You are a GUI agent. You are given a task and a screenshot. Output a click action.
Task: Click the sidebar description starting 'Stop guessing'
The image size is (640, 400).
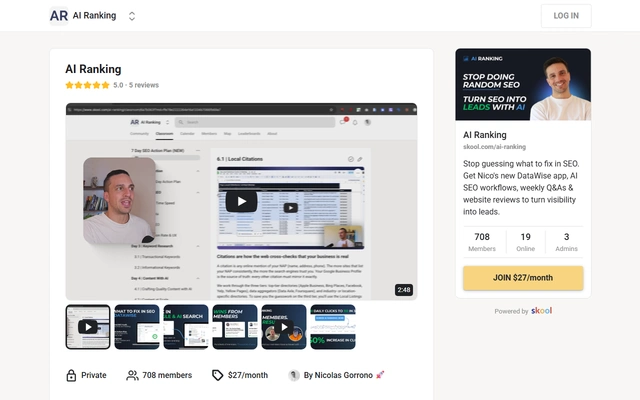tap(521, 188)
